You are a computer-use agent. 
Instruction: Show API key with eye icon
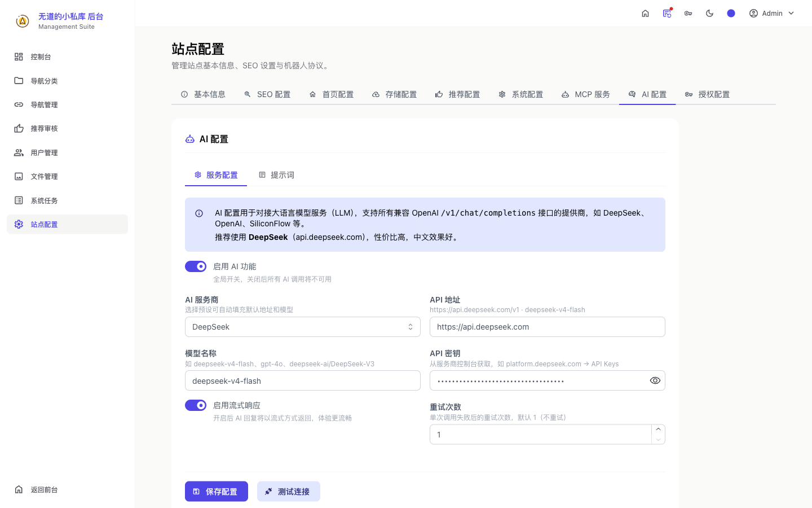click(655, 380)
